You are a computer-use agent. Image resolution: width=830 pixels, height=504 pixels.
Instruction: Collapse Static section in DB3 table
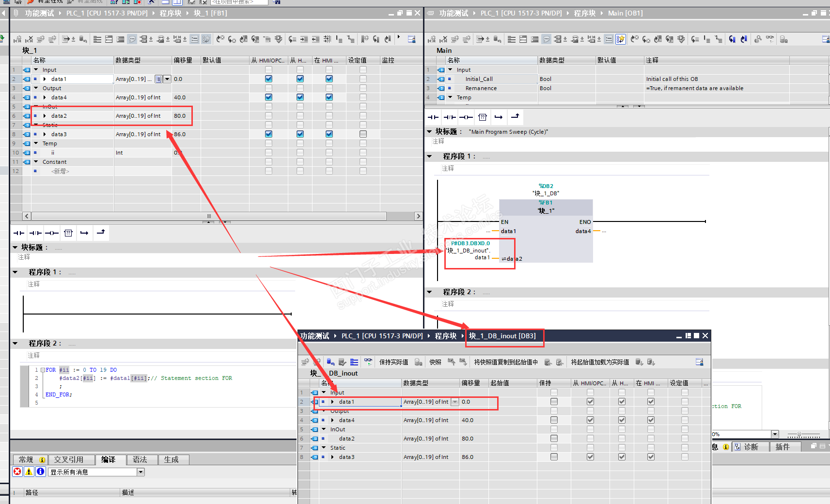coord(324,448)
